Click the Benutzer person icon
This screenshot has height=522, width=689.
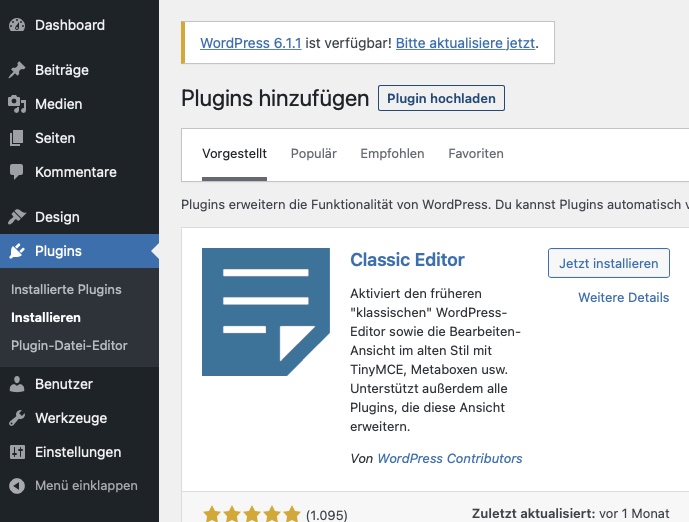[x=17, y=384]
